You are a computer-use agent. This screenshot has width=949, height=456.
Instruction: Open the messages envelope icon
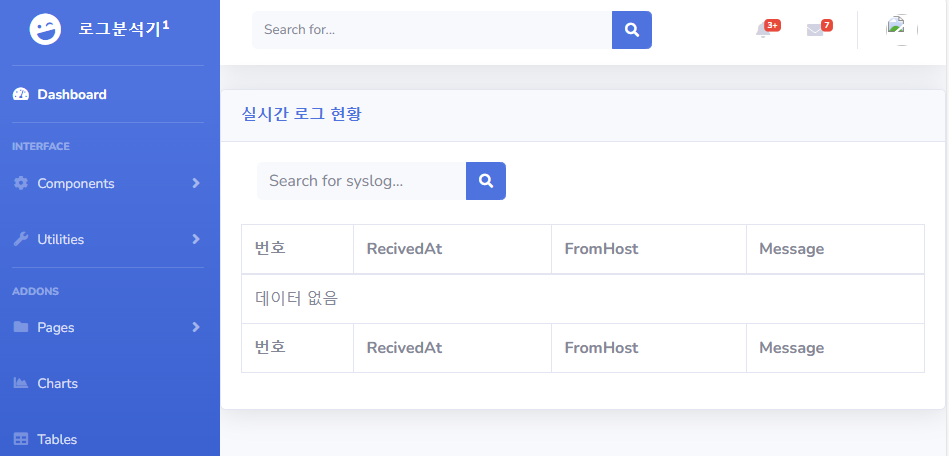815,30
